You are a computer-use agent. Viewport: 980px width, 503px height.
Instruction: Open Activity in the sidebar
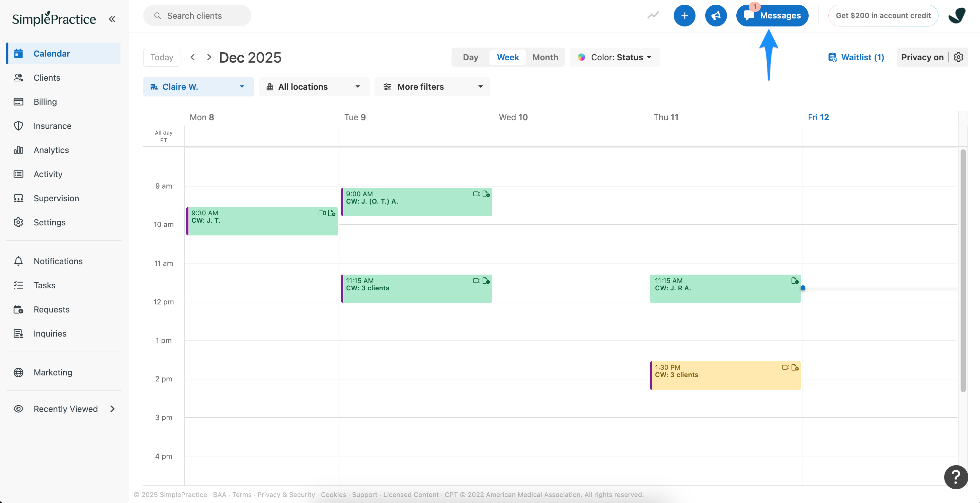tap(64, 174)
